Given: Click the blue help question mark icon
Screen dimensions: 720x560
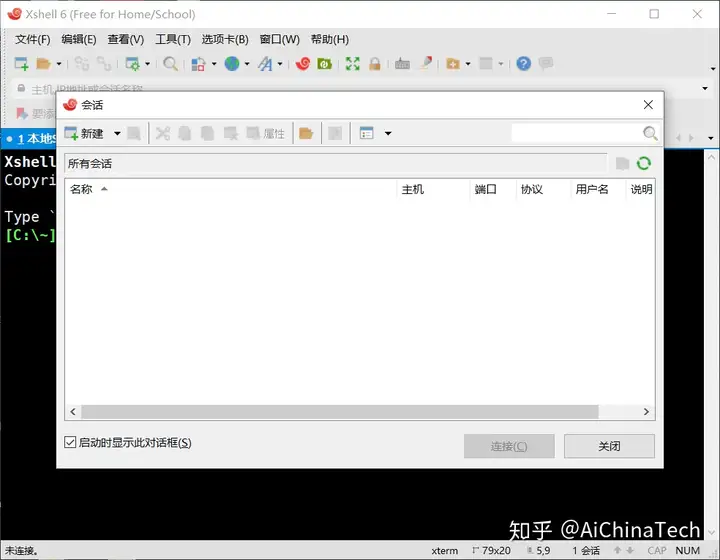Looking at the screenshot, I should click(523, 63).
